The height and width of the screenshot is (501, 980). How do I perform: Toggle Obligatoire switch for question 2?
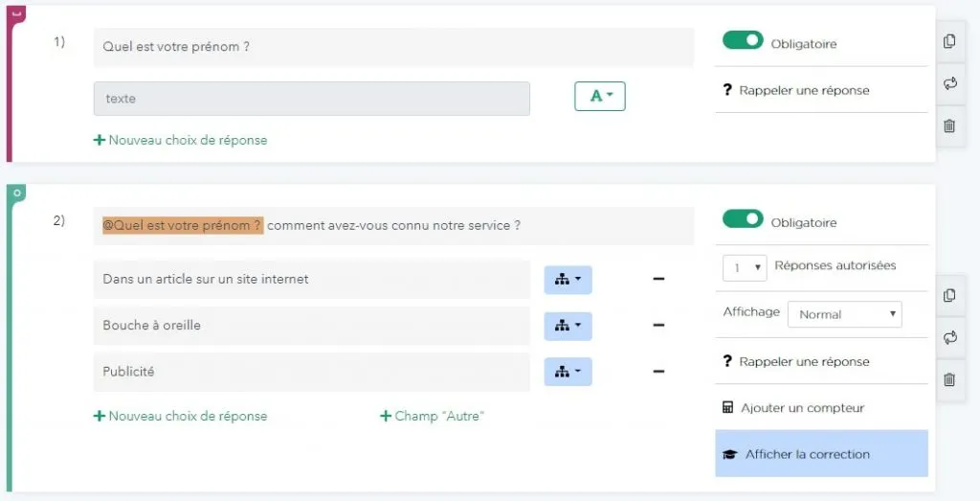[743, 220]
